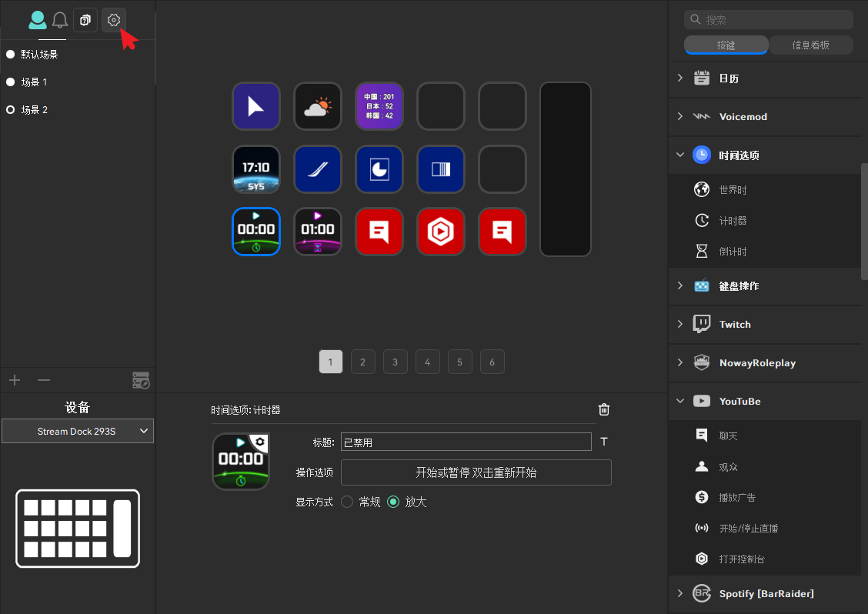
Task: Open title text style T icon
Action: coord(604,441)
